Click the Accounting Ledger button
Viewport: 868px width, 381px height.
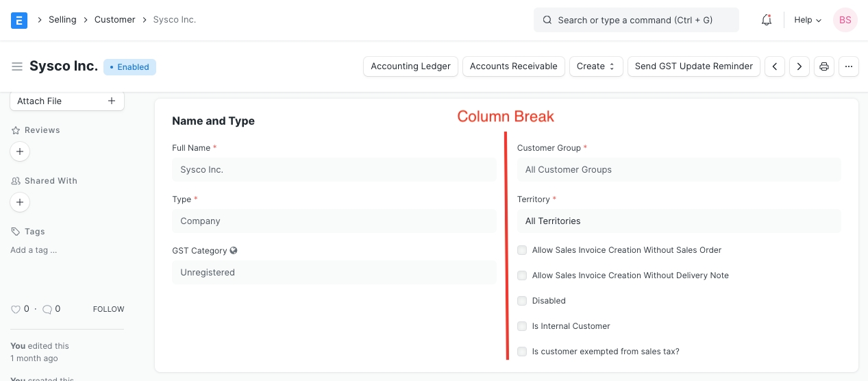(410, 66)
